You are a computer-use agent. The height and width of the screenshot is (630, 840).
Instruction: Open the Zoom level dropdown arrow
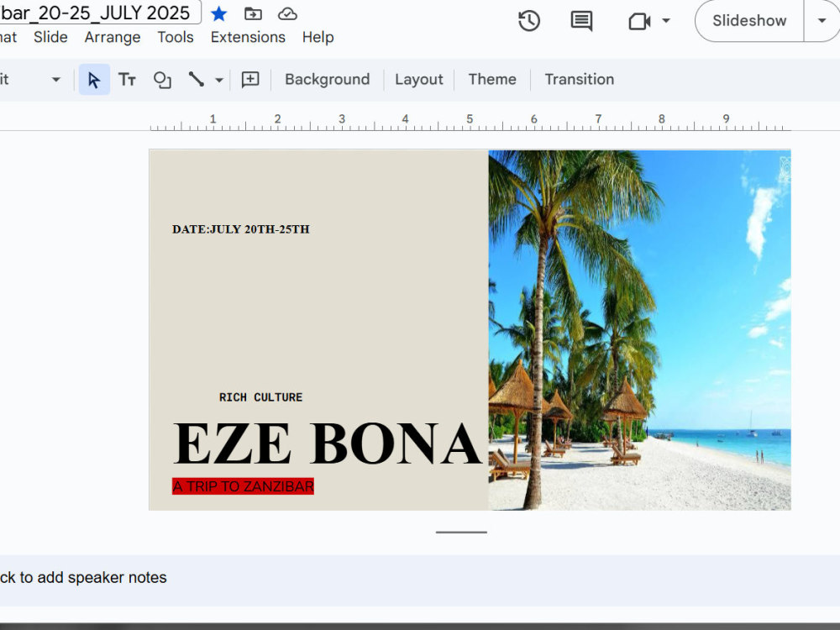55,80
